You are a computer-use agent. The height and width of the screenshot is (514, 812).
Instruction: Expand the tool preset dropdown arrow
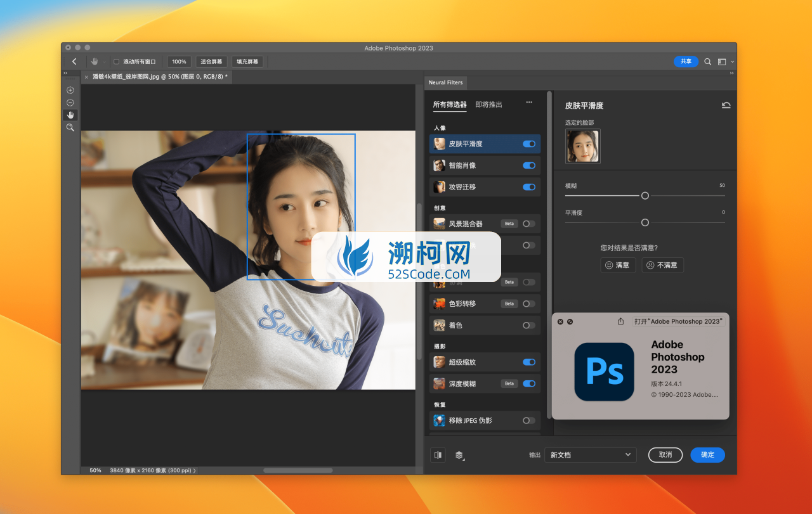[103, 62]
